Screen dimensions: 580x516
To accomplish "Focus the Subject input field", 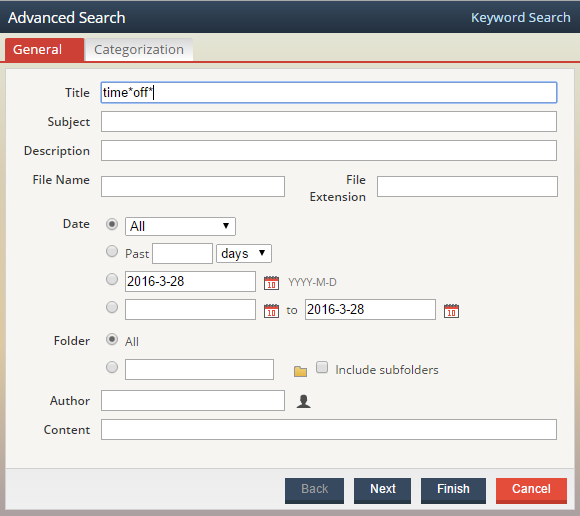I will pyautogui.click(x=329, y=122).
